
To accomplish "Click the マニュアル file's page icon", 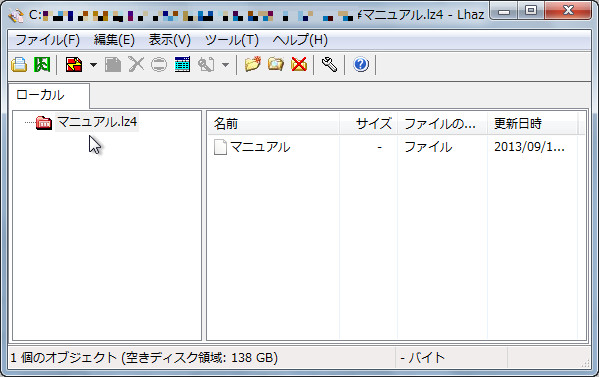I will [x=220, y=147].
